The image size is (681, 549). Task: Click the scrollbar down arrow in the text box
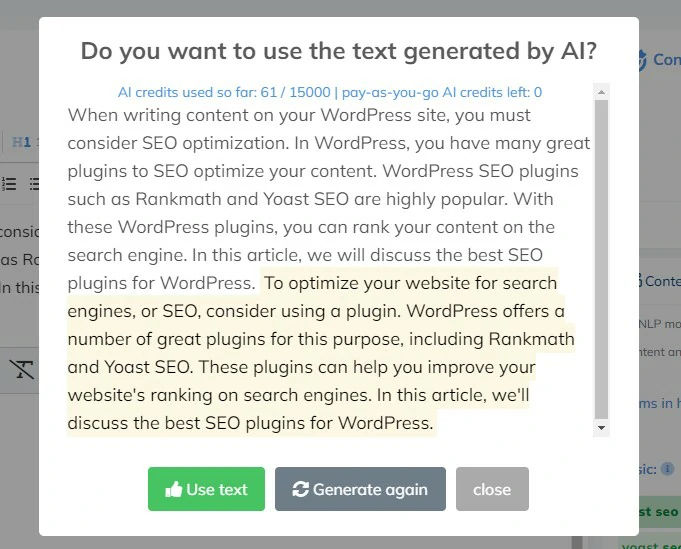[x=602, y=427]
